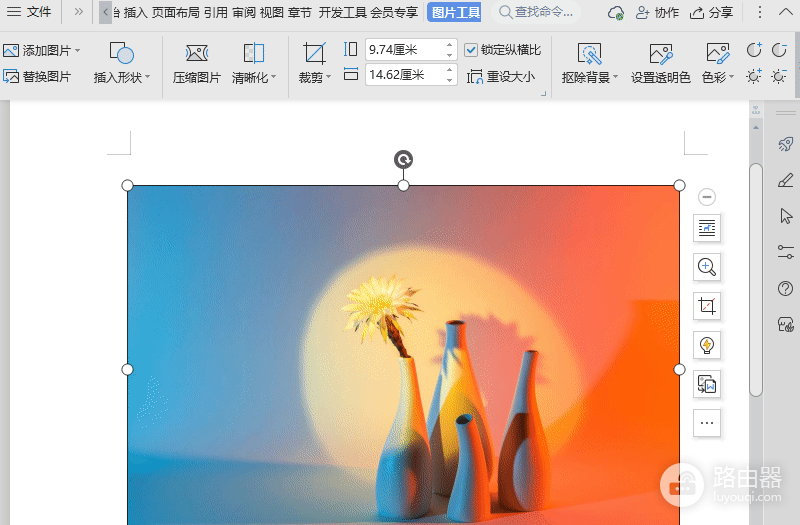Click the floating crop icon beside image
The height and width of the screenshot is (525, 800).
click(707, 306)
